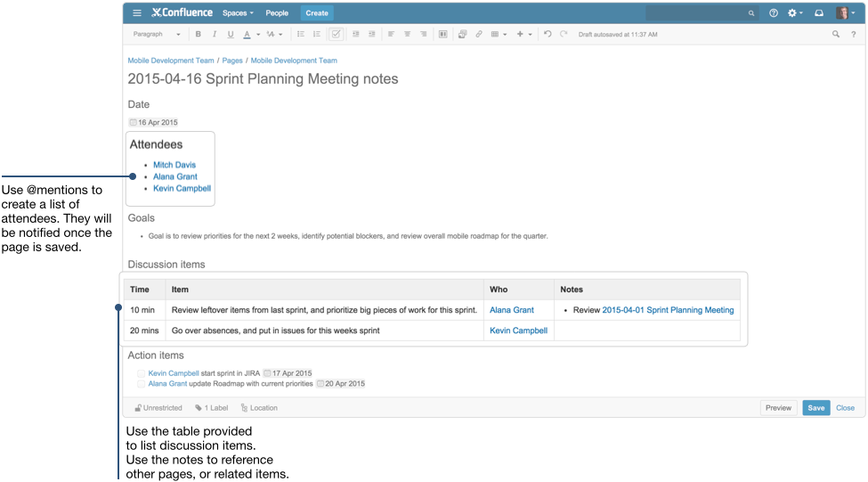The image size is (868, 482).
Task: Open the hamburger sidebar menu
Action: 137,12
